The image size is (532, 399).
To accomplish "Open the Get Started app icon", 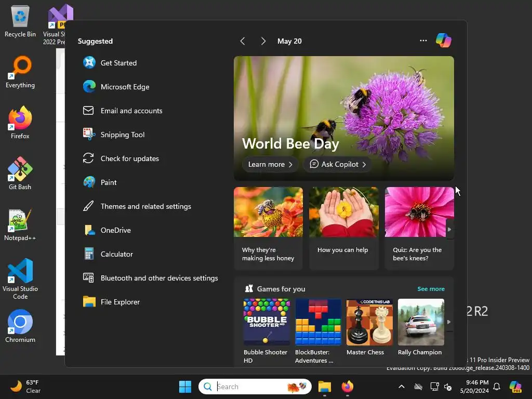I will tap(89, 63).
